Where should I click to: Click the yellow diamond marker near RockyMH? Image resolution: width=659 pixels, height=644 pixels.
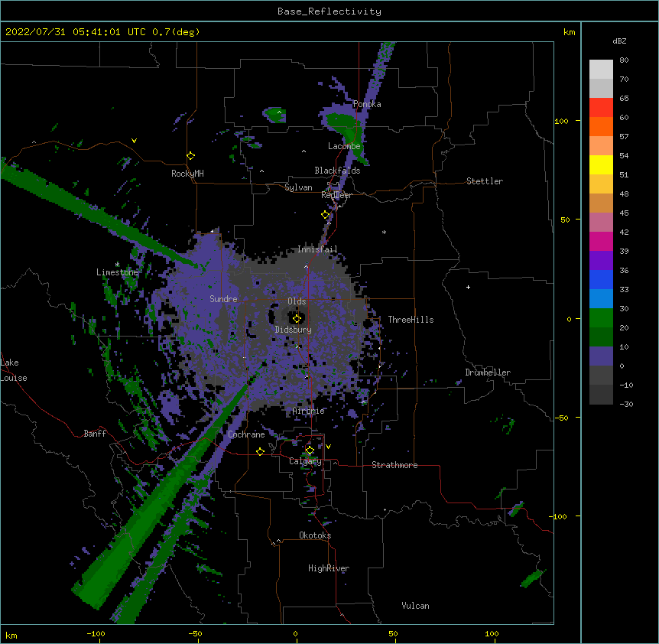point(191,156)
